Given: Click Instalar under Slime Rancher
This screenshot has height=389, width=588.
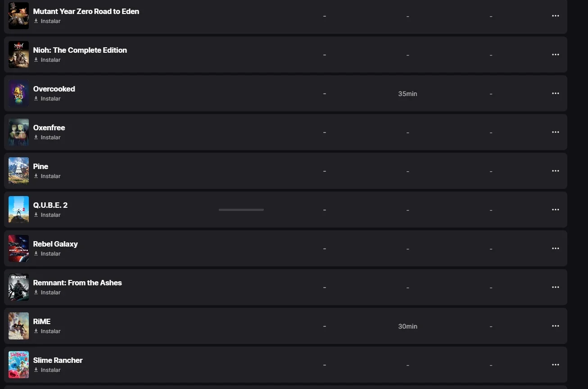Looking at the screenshot, I should click(x=47, y=370).
